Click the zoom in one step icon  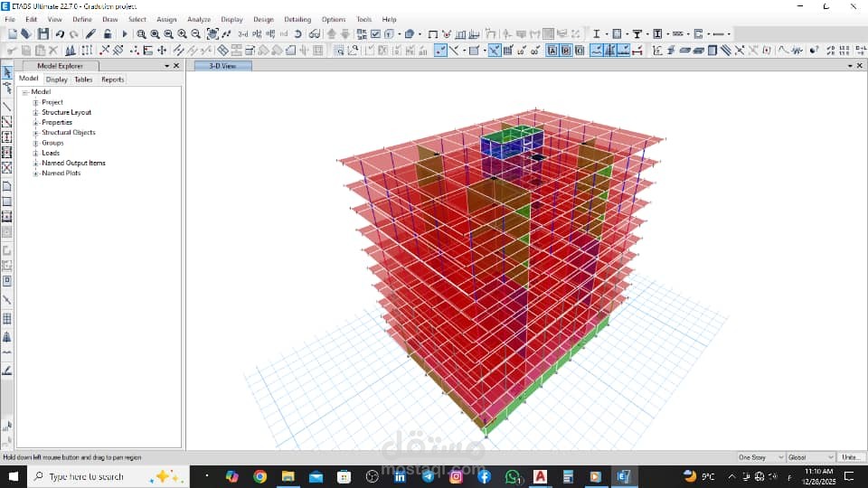pyautogui.click(x=182, y=33)
